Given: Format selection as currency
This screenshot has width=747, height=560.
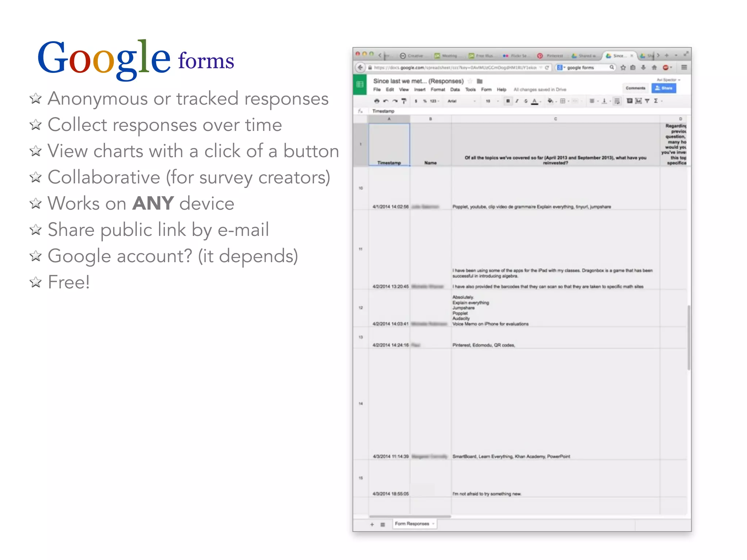Looking at the screenshot, I should coord(416,101).
